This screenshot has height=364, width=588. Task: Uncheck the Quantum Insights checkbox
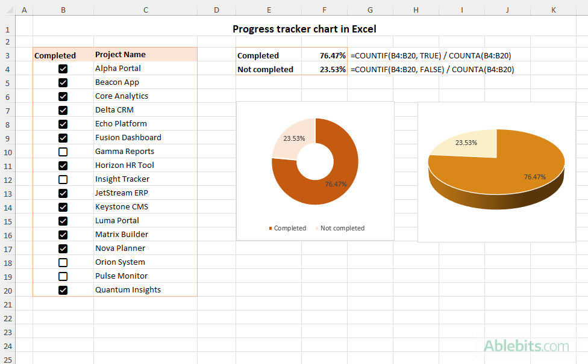pyautogui.click(x=63, y=290)
